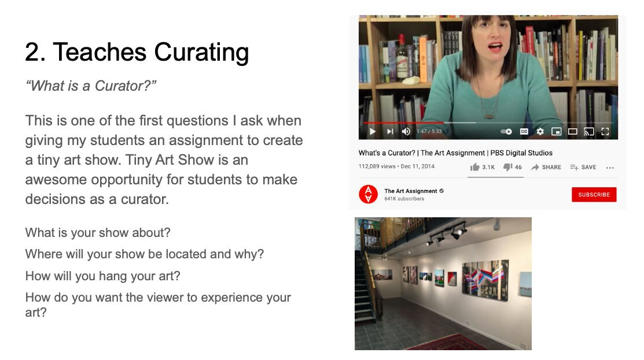The image size is (644, 360).
Task: Subscribe to The Art Assignment
Action: tap(594, 194)
